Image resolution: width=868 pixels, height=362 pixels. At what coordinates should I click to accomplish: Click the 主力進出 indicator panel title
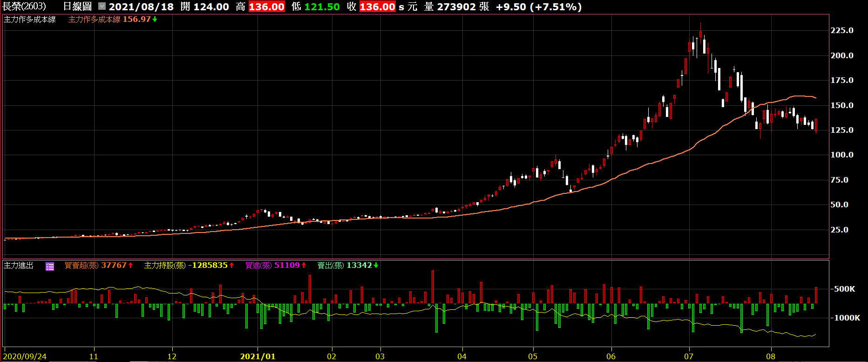click(x=19, y=266)
